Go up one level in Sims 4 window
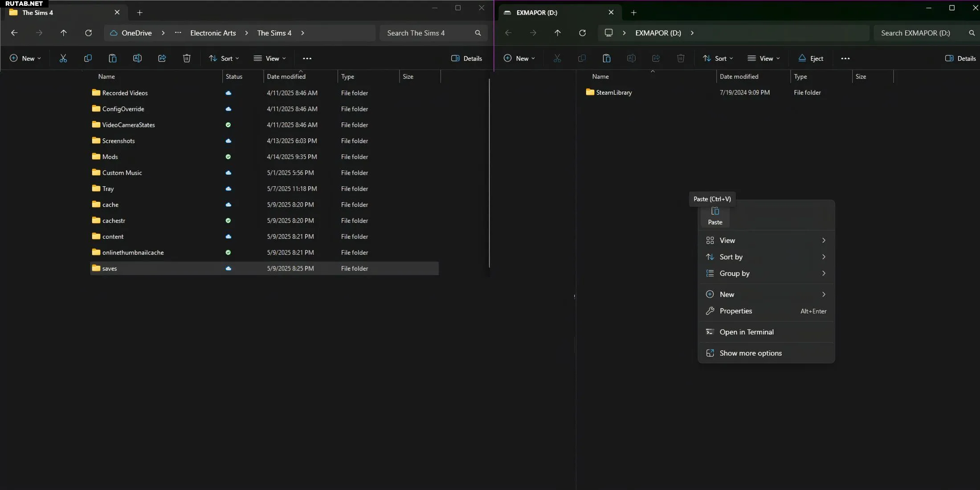 (x=64, y=33)
